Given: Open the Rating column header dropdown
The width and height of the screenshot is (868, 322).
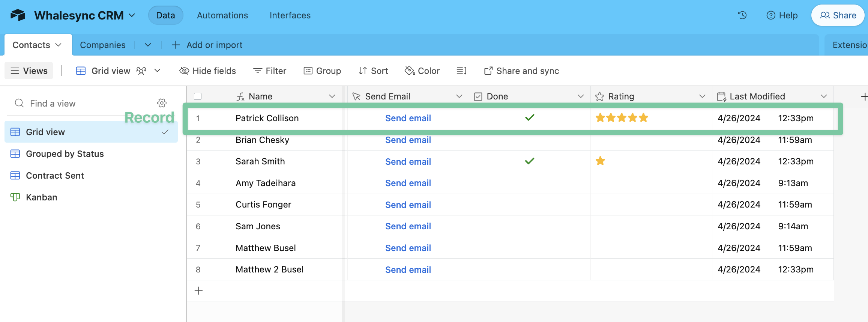Looking at the screenshot, I should click(702, 96).
